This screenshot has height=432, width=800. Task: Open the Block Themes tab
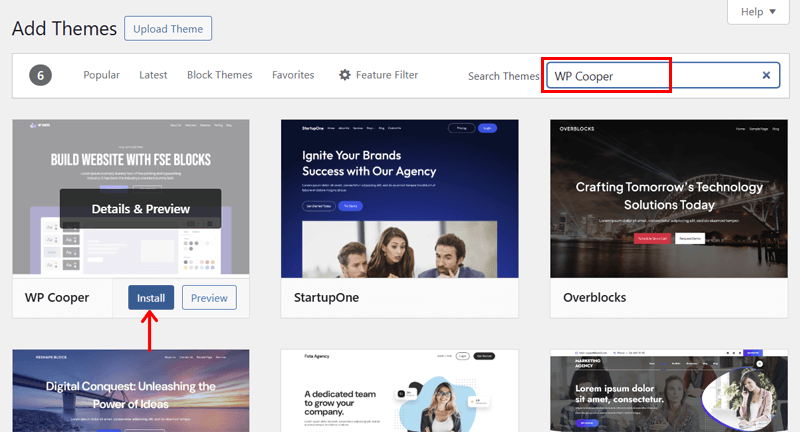coord(219,75)
